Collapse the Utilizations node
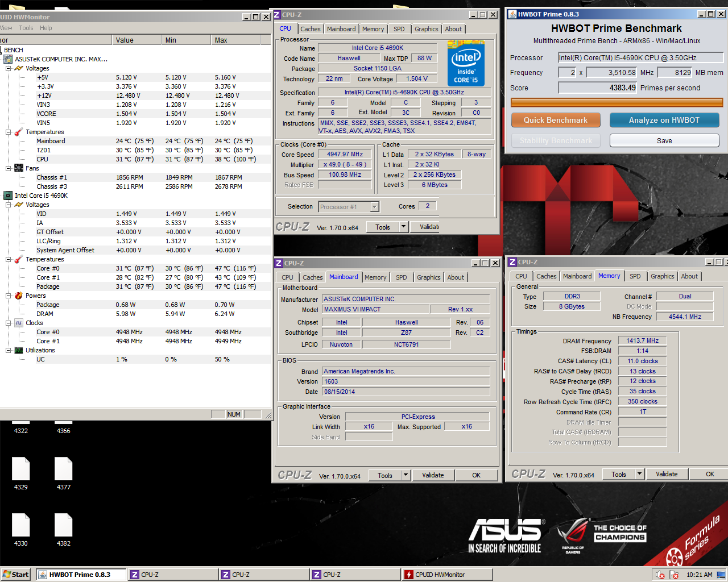 coord(8,350)
